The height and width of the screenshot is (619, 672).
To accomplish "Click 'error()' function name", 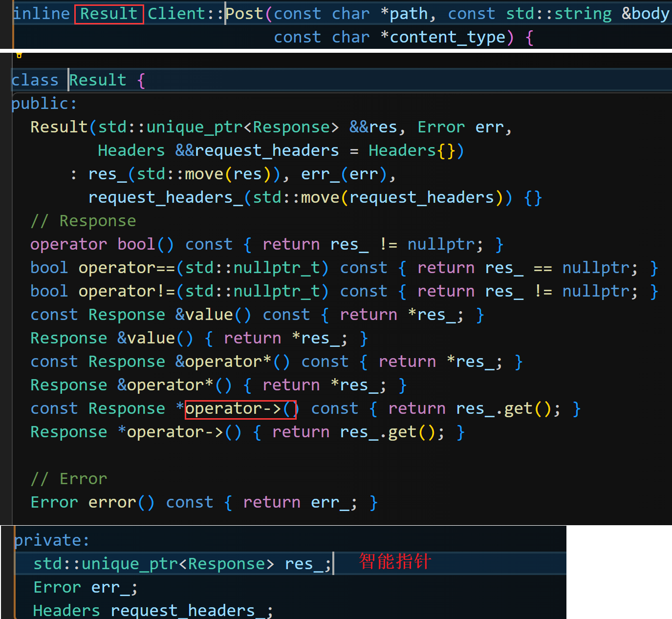I will pos(122,502).
